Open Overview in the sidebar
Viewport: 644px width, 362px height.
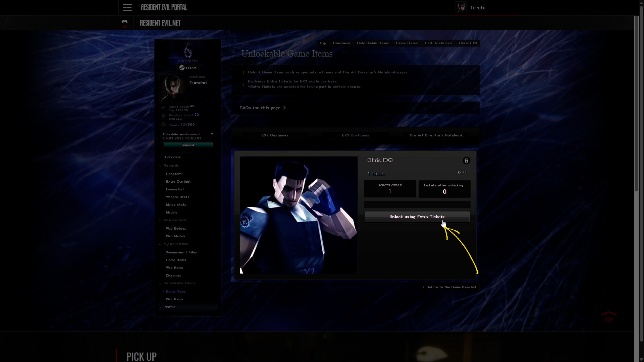point(172,157)
